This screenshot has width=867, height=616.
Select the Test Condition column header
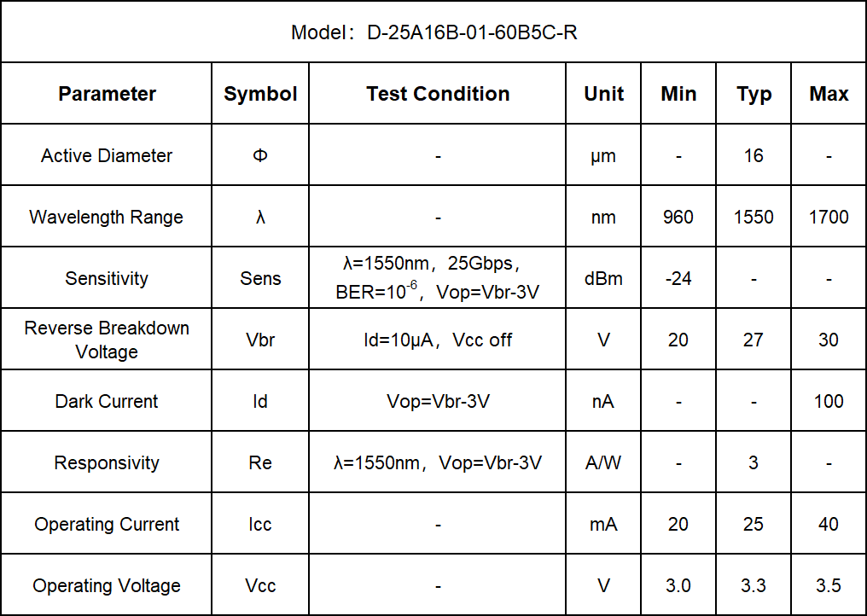(x=438, y=94)
